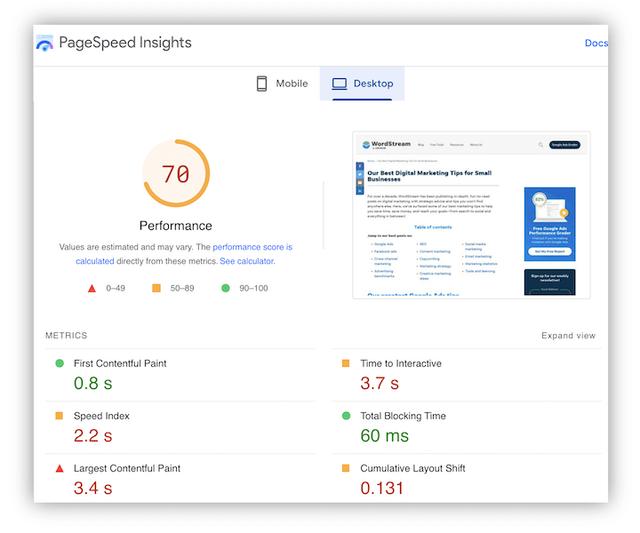This screenshot has height=533, width=640.
Task: Click the desktop laptop icon
Action: pyautogui.click(x=339, y=84)
